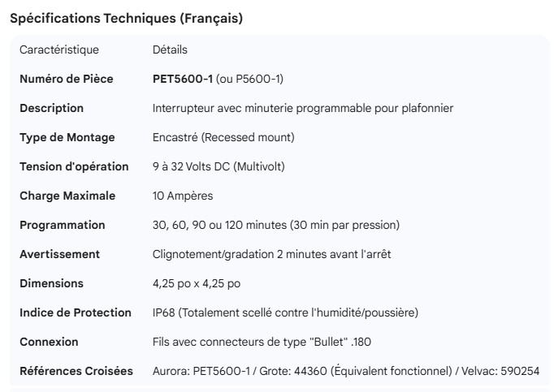
Task: Click the bold PET5600-1 part number
Action: tap(183, 79)
